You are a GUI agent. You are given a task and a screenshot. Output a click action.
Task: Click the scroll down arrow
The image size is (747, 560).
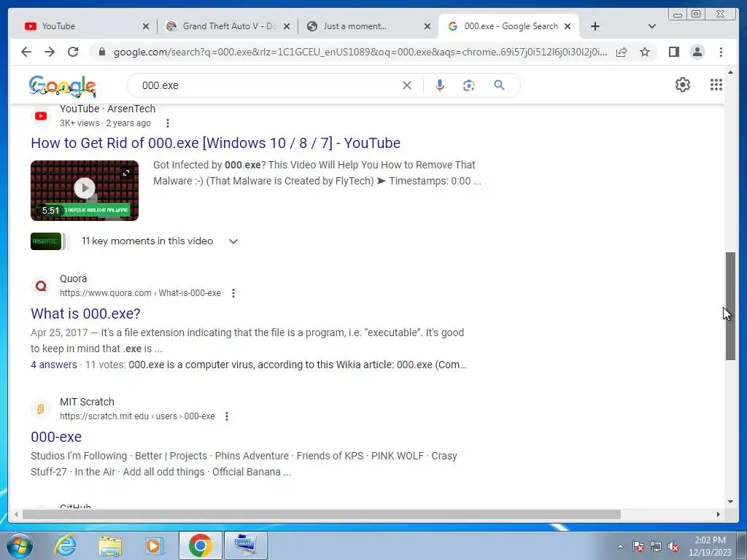(730, 502)
